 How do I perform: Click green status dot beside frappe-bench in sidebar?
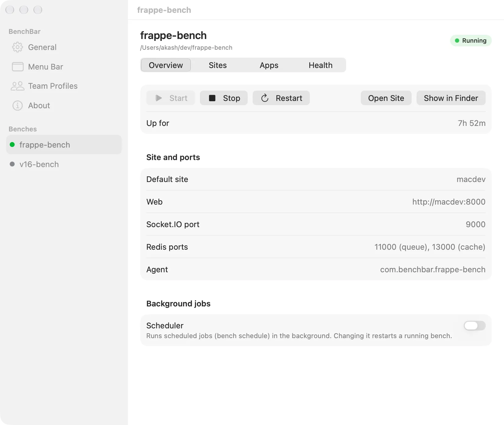[12, 145]
